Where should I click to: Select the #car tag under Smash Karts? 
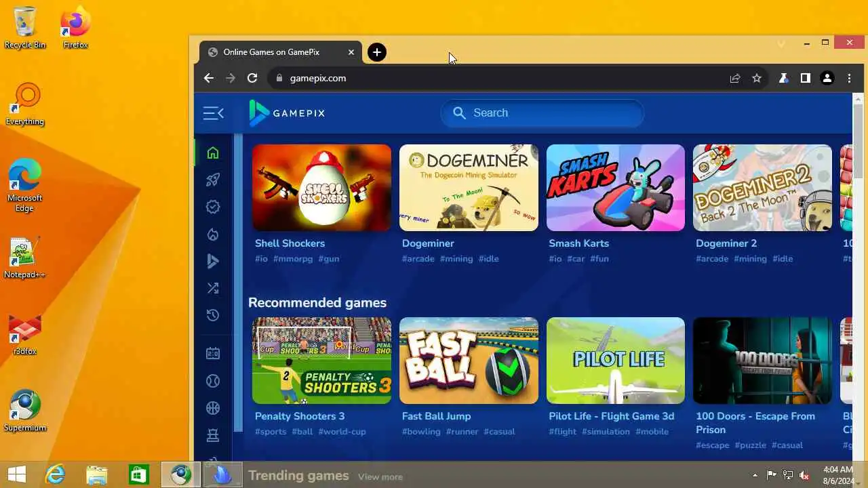point(576,259)
